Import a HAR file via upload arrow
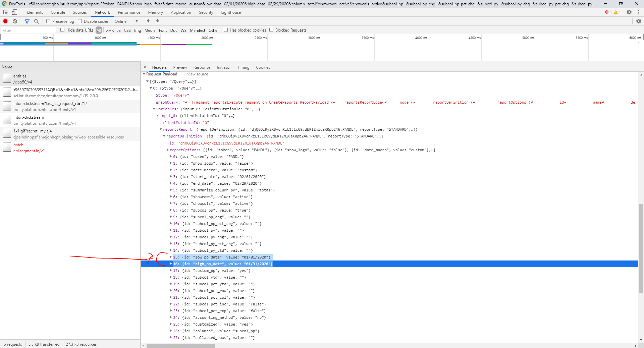The image size is (644, 348). [148, 21]
